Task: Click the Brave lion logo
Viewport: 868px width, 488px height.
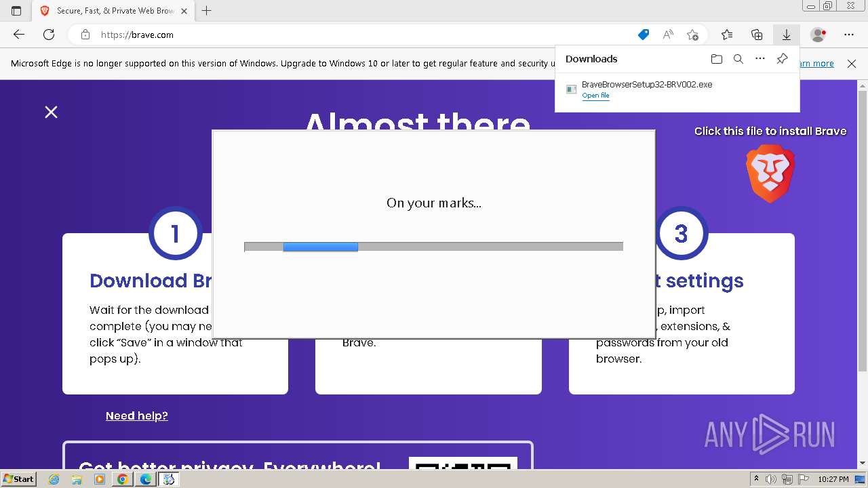Action: pos(770,173)
